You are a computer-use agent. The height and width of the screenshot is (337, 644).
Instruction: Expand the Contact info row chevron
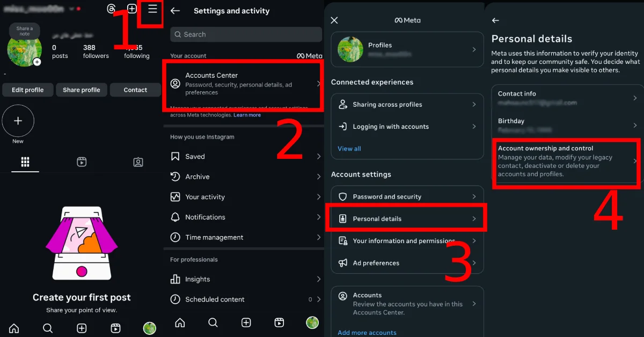(x=635, y=98)
